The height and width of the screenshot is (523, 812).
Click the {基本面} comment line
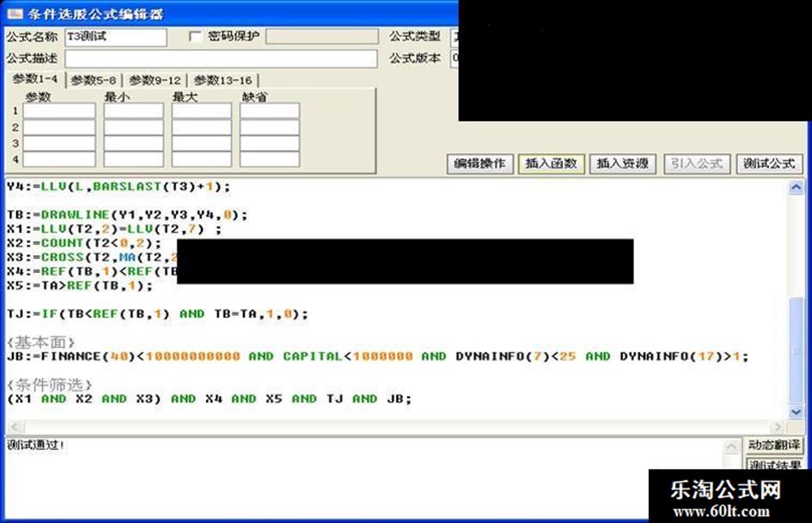point(41,343)
